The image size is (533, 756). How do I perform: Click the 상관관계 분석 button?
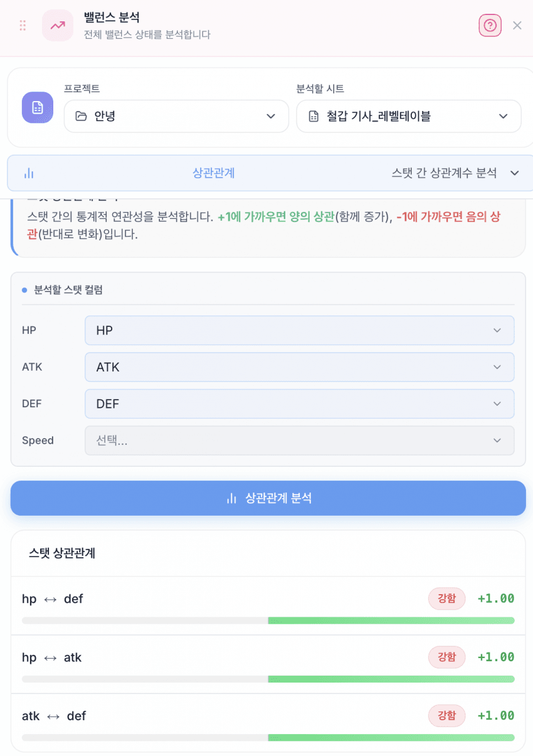(268, 498)
